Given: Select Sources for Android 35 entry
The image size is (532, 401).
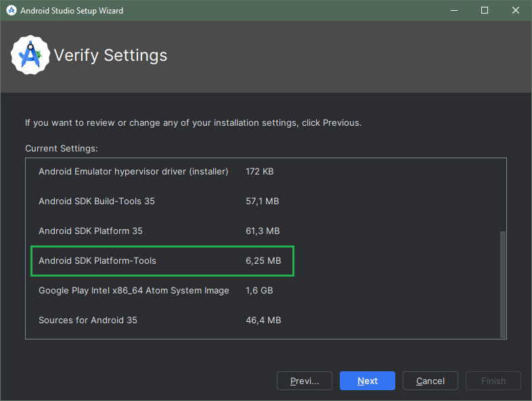Looking at the screenshot, I should tap(88, 321).
